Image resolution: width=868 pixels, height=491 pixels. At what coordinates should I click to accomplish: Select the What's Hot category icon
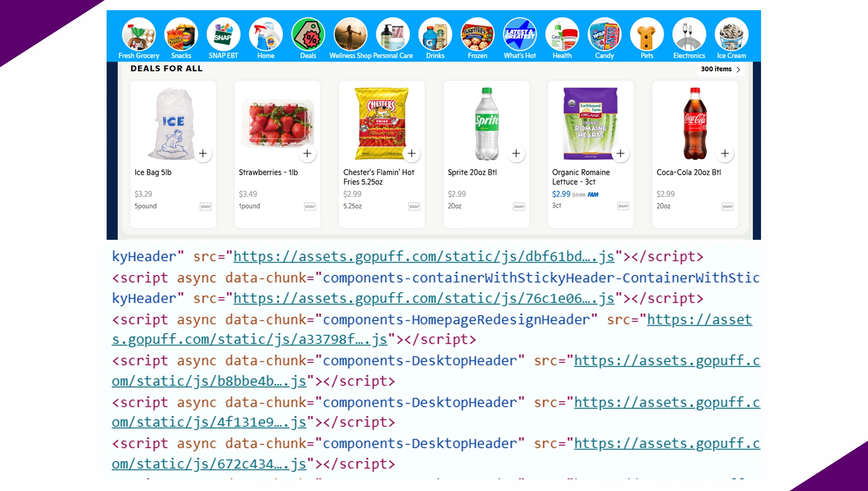pos(520,34)
